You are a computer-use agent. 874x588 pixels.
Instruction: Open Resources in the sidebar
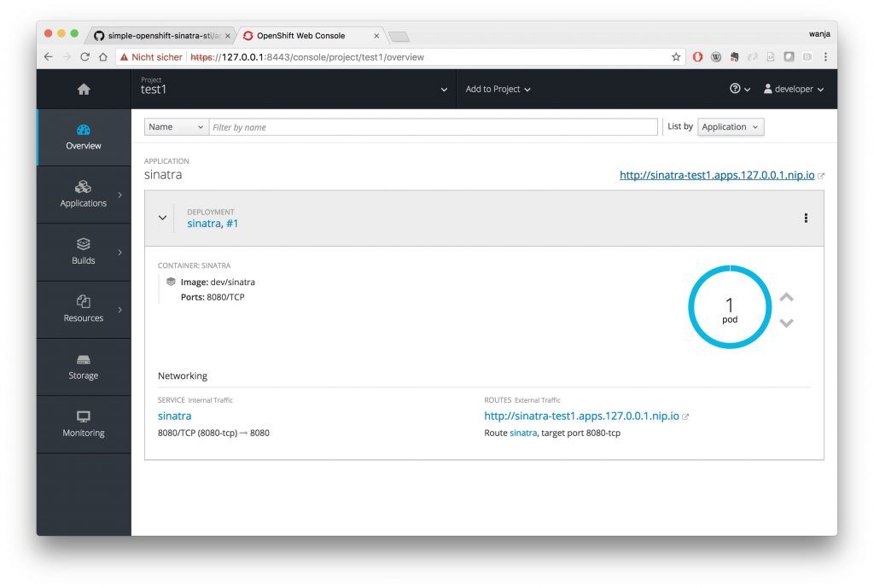tap(84, 309)
